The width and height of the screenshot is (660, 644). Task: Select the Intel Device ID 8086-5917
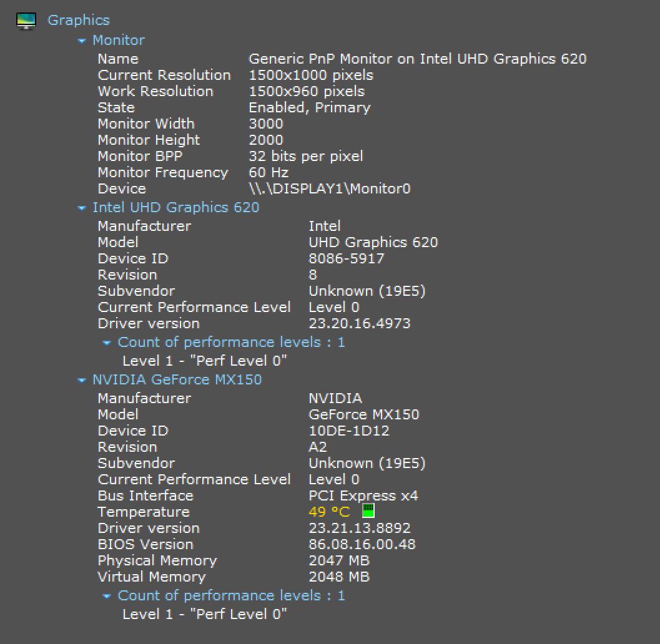click(x=346, y=258)
